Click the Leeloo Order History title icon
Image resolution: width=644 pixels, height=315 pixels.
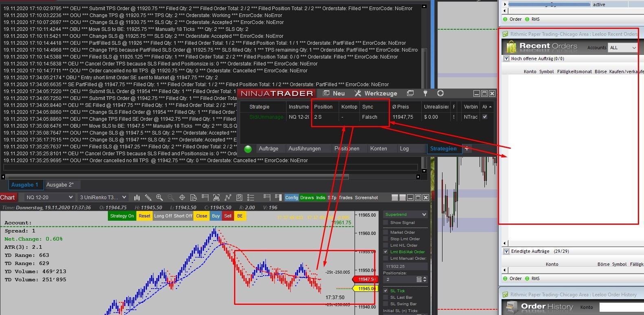coord(505,295)
